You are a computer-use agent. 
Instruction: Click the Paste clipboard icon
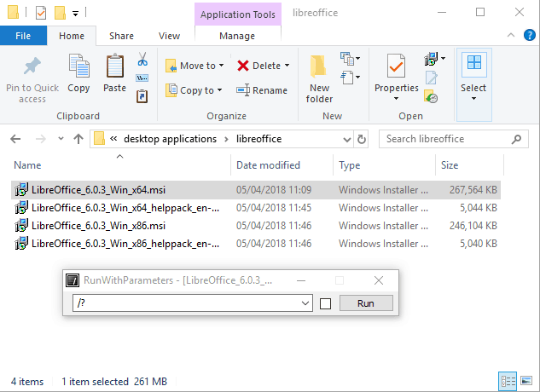(114, 73)
